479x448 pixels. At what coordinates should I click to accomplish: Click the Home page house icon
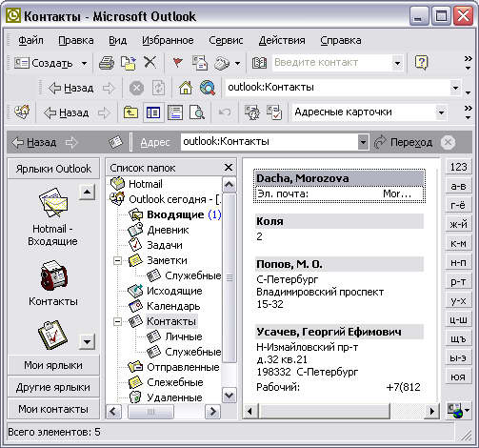coord(186,88)
